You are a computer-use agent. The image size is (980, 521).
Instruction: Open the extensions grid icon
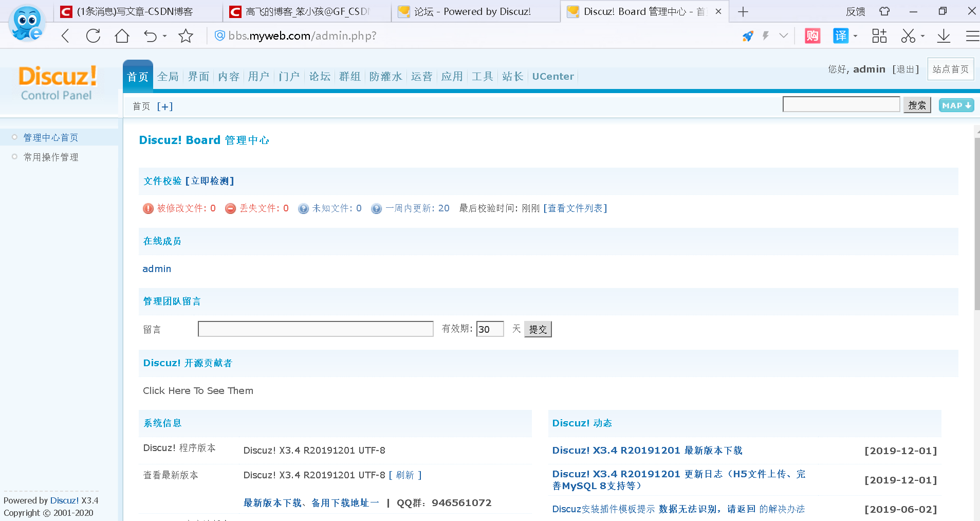click(879, 36)
